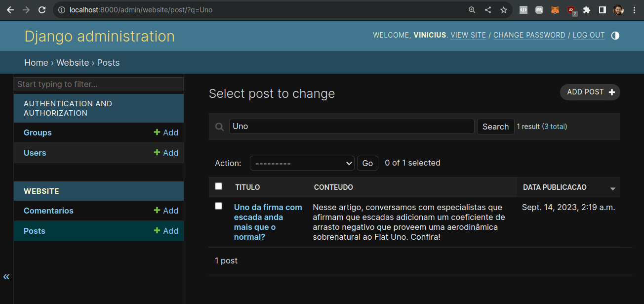Open Comentarios in the sidebar
This screenshot has width=644, height=304.
(48, 211)
